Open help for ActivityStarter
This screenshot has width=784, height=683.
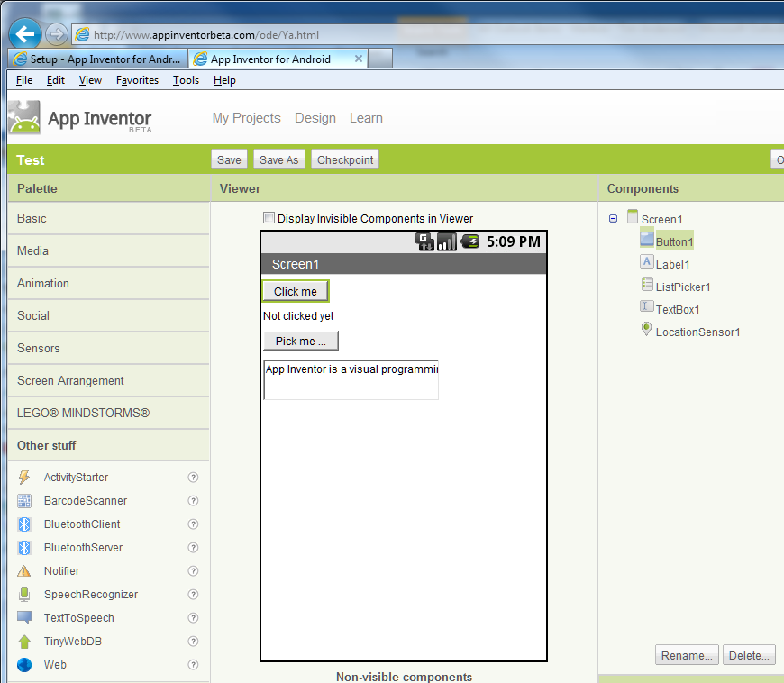pyautogui.click(x=193, y=477)
